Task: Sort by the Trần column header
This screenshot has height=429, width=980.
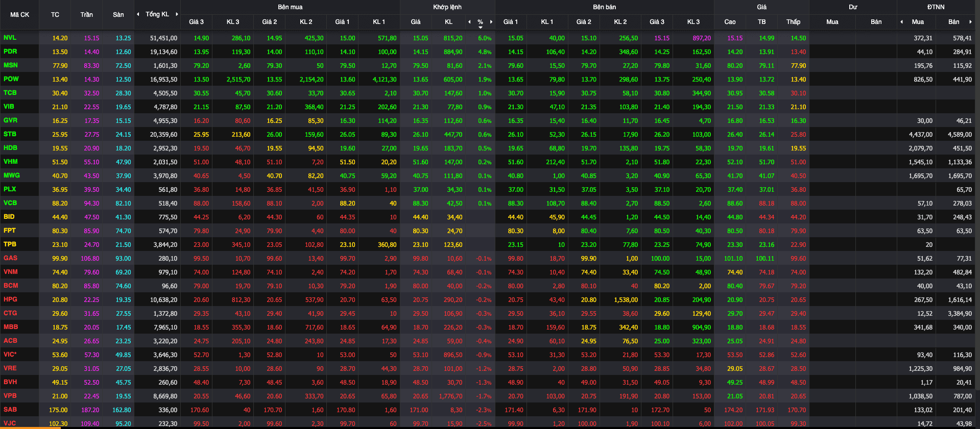Action: tap(87, 15)
